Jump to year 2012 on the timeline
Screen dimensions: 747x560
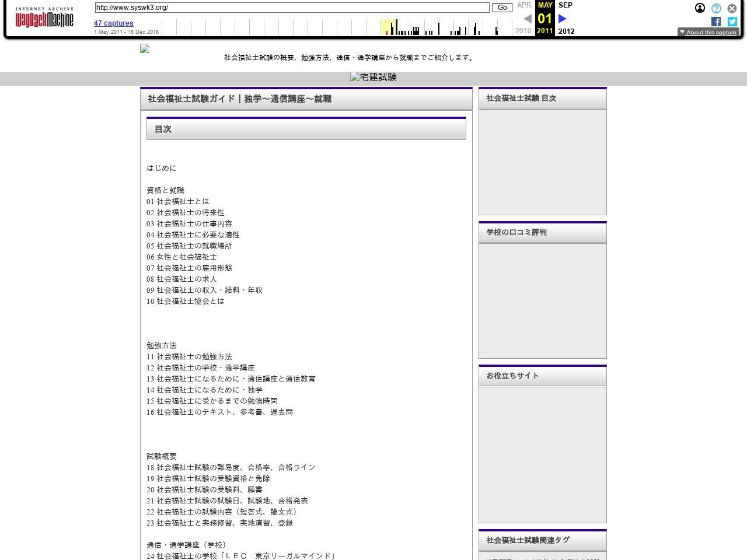coord(566,31)
